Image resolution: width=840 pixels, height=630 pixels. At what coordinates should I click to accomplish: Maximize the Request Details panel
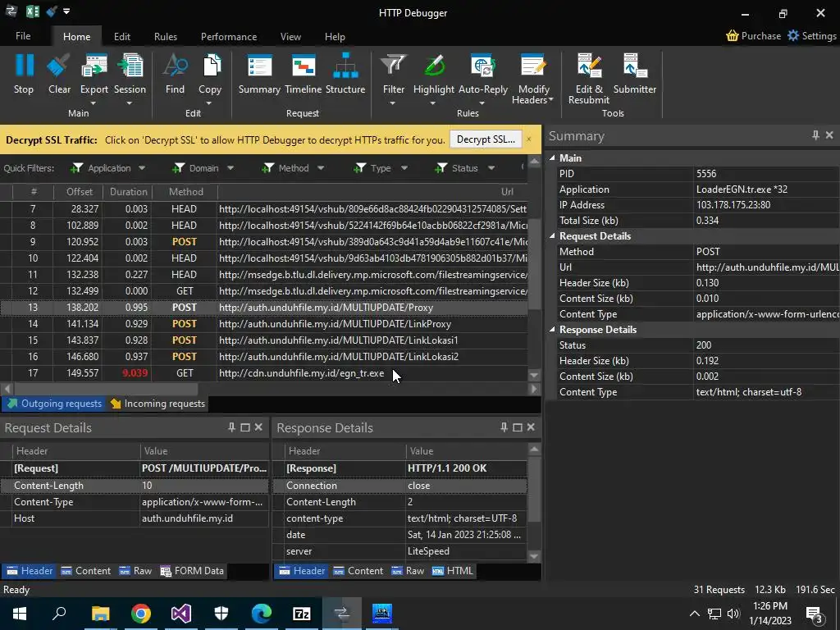click(x=245, y=427)
